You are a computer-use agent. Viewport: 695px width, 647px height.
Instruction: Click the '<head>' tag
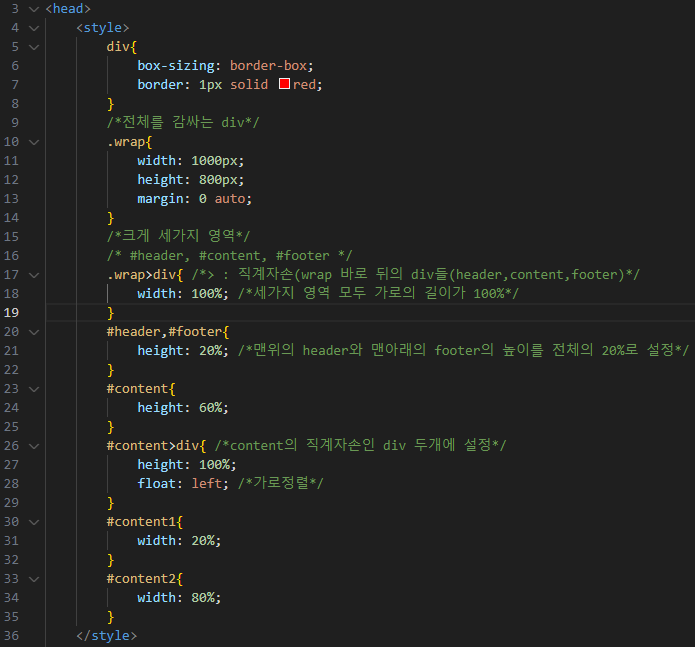pos(68,9)
